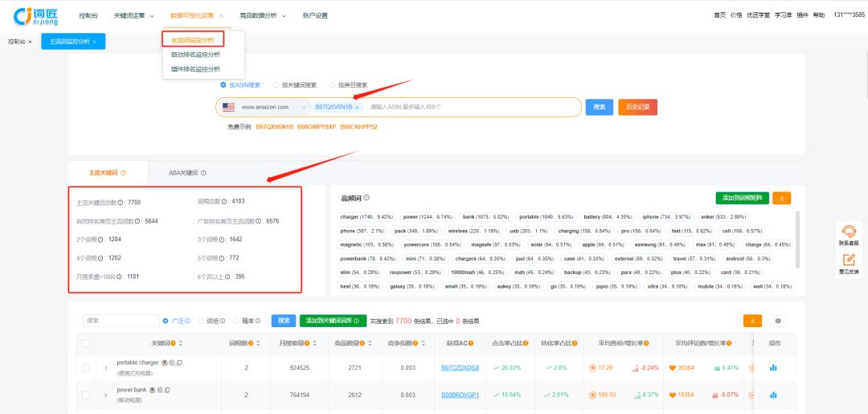Tick checkbox for power bank row
The height and width of the screenshot is (414, 868).
click(x=86, y=396)
